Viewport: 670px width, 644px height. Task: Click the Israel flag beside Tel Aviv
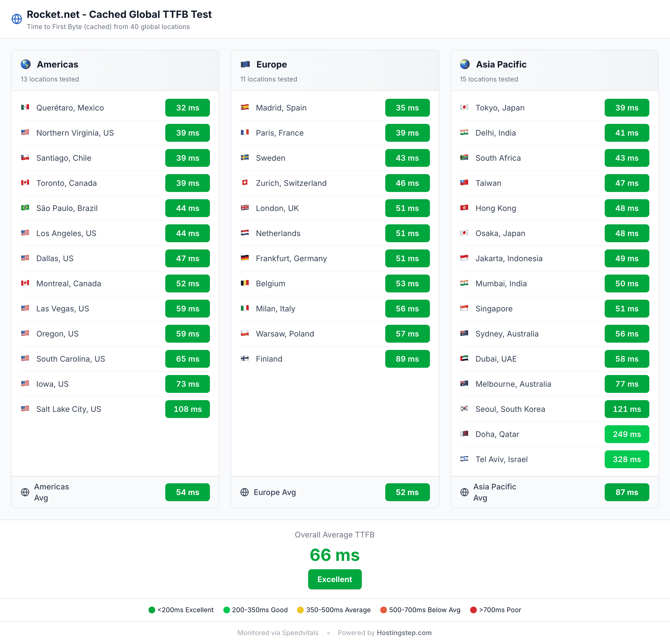[x=464, y=459]
